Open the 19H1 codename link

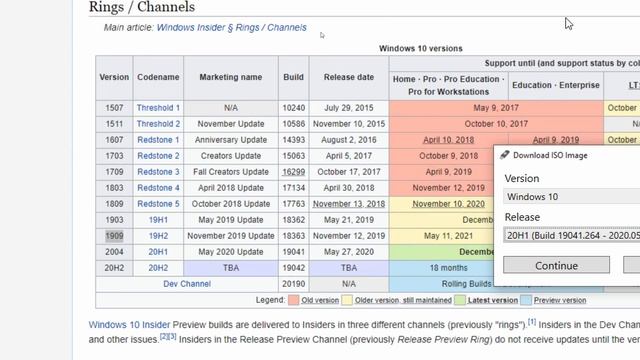pyautogui.click(x=158, y=220)
